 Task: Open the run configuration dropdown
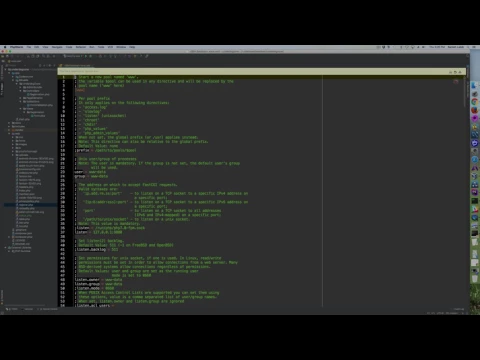[x=72, y=56]
